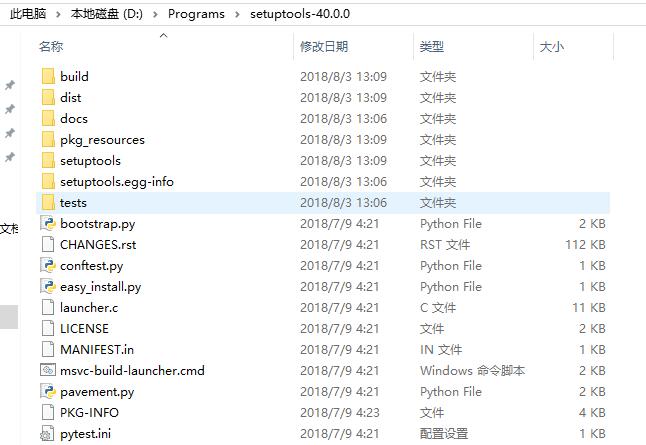Navigate to 本地磁盘 (D:) breadcrumb
Screen dimensions: 646x445
(x=107, y=14)
